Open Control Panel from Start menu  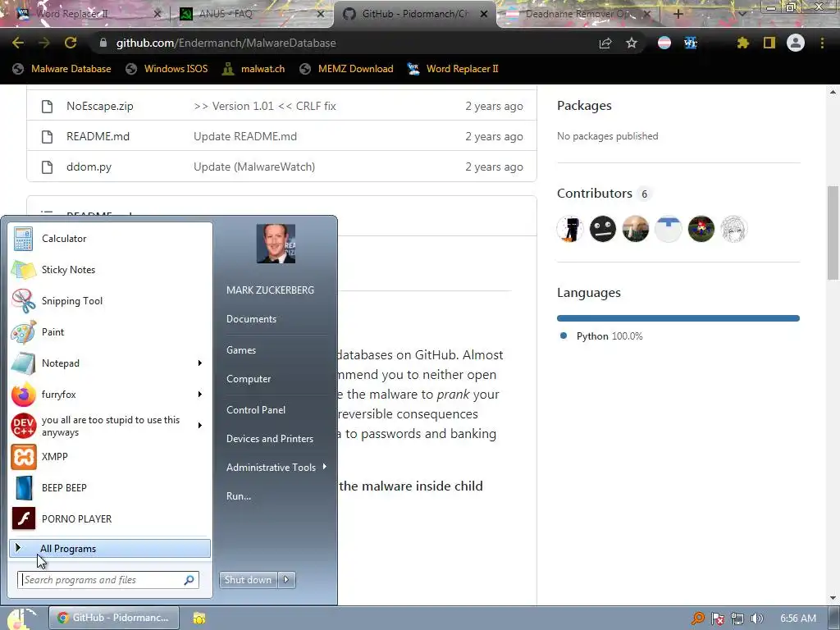pyautogui.click(x=256, y=410)
